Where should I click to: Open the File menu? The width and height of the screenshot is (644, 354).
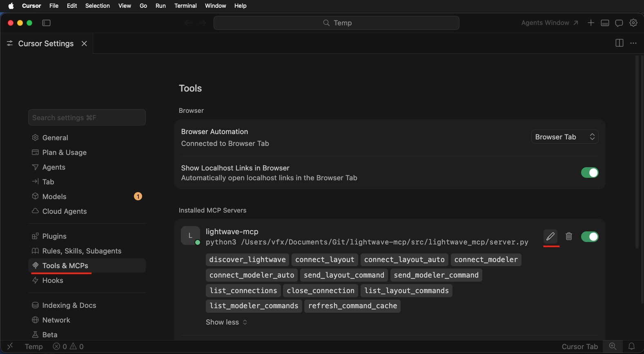pyautogui.click(x=54, y=6)
